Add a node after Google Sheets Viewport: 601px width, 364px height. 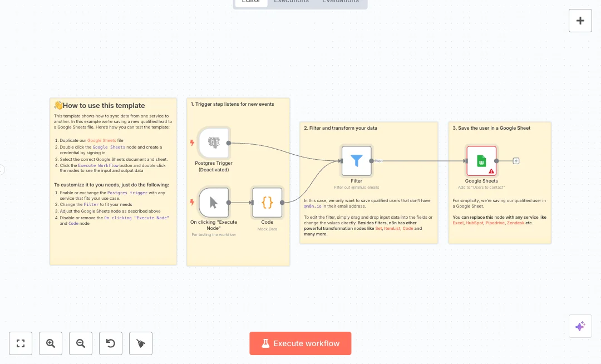(x=516, y=161)
